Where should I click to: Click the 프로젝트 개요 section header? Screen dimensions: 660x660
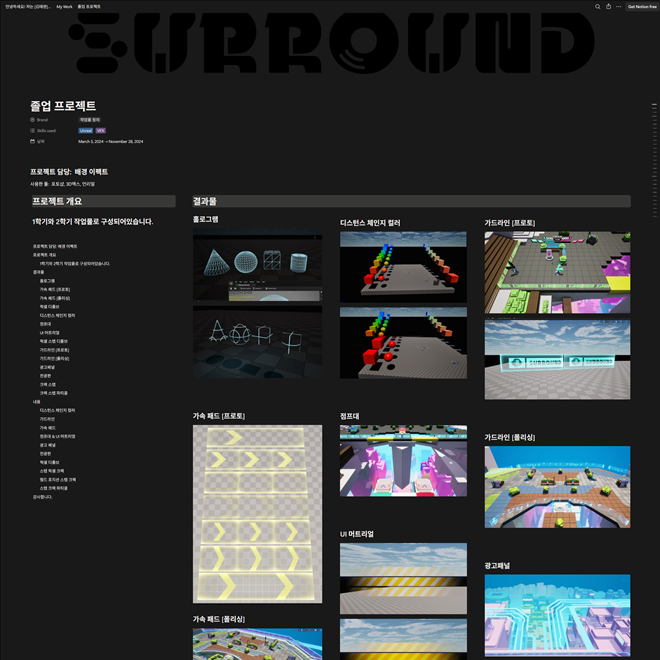(104, 201)
